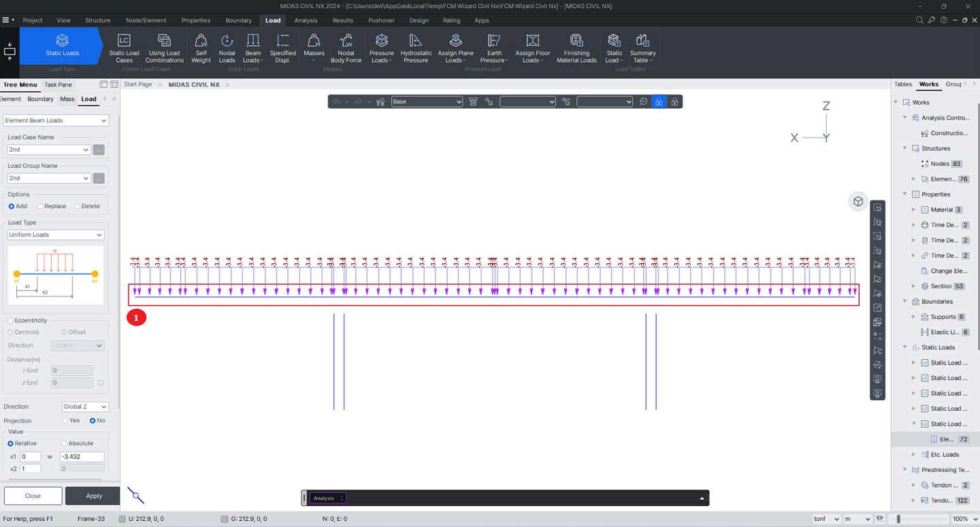Open the Boundary ribbon tab

point(238,20)
